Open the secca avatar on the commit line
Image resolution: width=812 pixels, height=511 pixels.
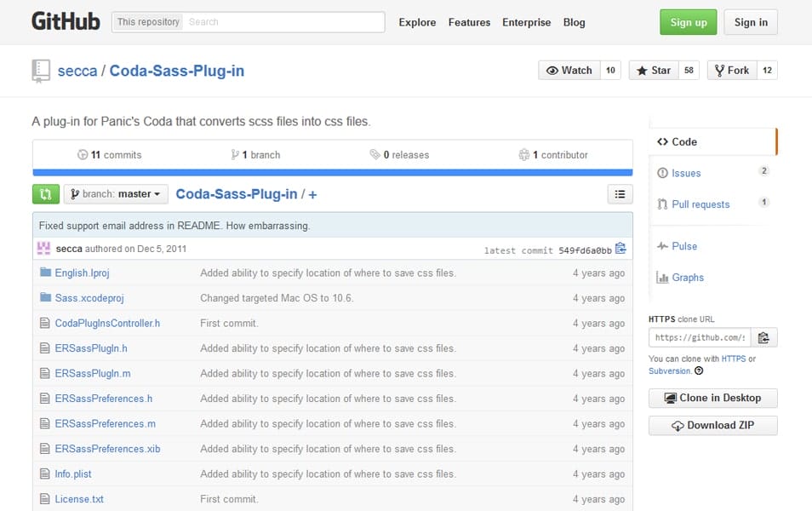pos(43,247)
